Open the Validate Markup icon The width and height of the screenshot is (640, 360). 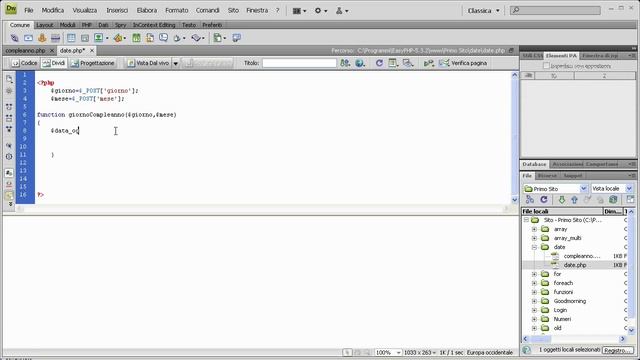[x=429, y=63]
